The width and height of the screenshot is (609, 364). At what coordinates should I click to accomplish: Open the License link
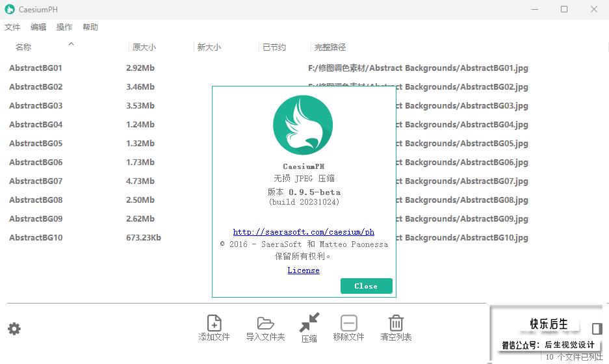(x=304, y=270)
